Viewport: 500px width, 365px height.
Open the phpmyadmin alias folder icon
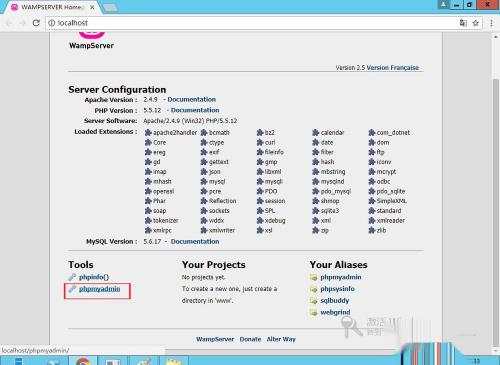coord(313,277)
